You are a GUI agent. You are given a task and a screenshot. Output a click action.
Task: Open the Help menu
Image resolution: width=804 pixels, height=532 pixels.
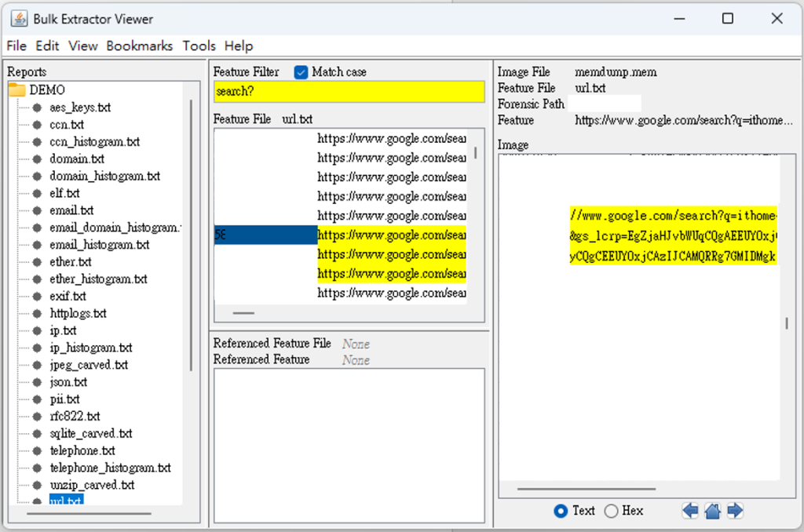pyautogui.click(x=239, y=46)
